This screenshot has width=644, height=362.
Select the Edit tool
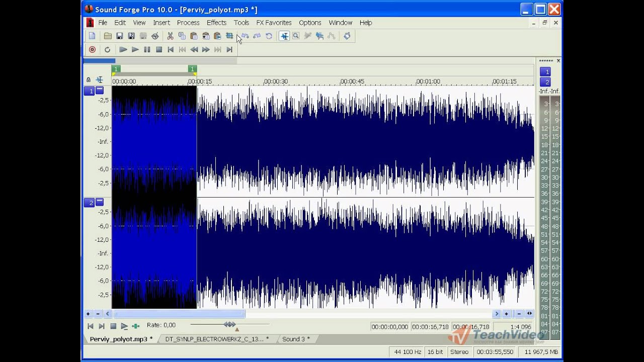[x=284, y=36]
